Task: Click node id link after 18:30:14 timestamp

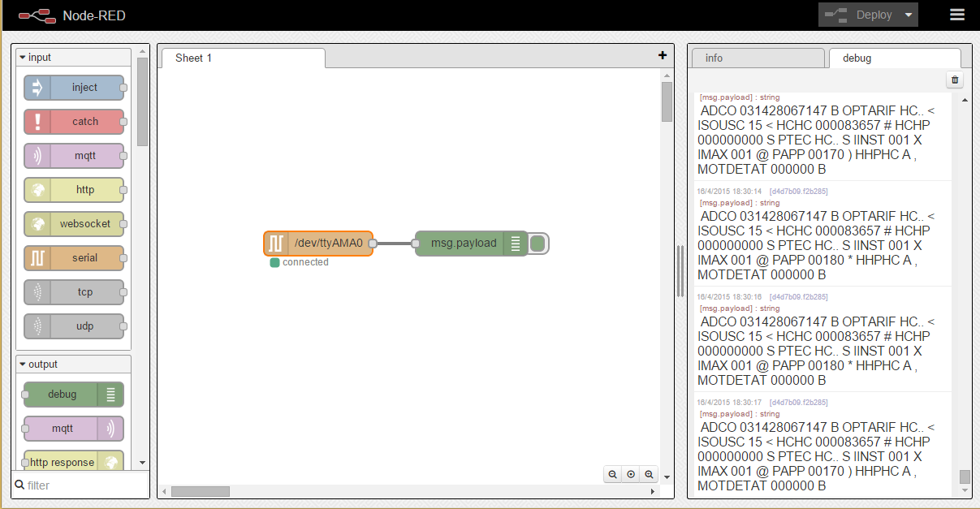Action: 798,192
